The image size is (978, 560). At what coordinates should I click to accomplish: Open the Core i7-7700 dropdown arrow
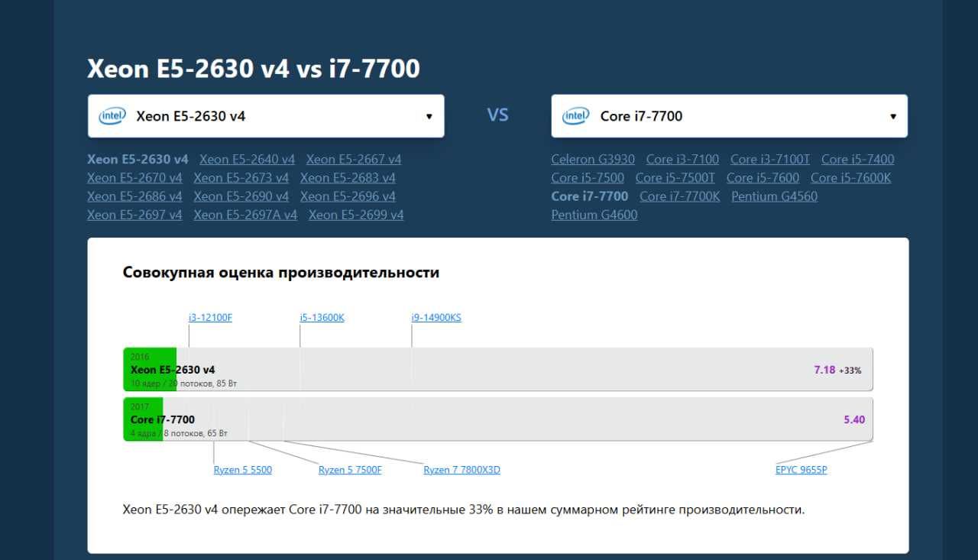coord(892,116)
